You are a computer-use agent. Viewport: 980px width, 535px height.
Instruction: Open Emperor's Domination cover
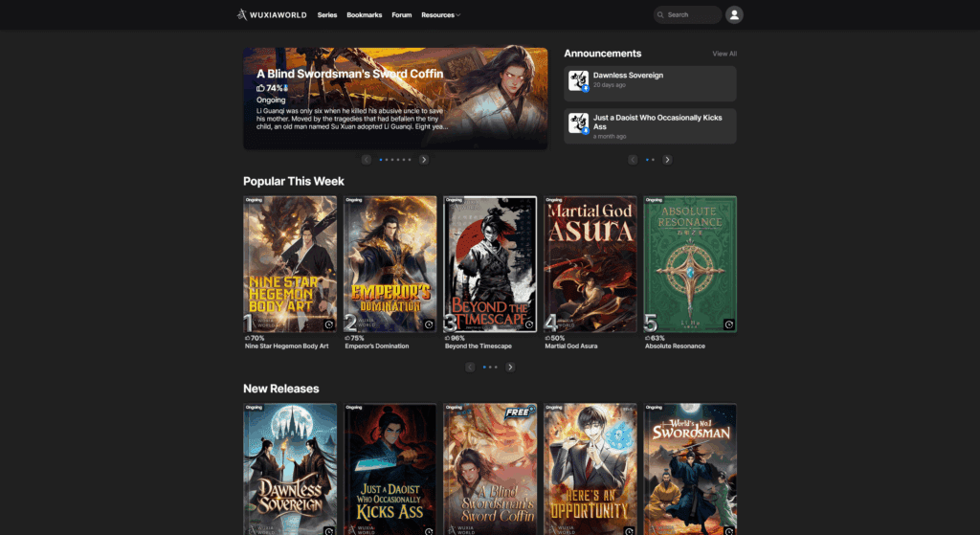coord(390,264)
